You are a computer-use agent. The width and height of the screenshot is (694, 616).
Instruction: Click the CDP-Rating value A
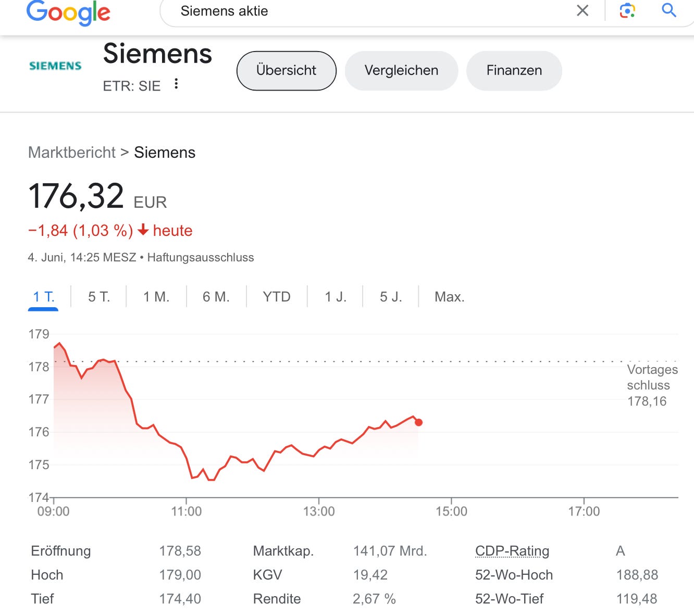620,551
